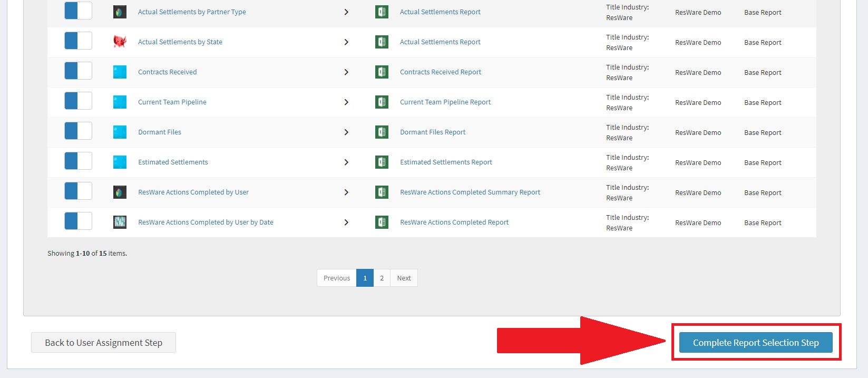Click 'Base Report' in the Contracts Received row
This screenshot has width=868, height=378.
click(x=763, y=72)
